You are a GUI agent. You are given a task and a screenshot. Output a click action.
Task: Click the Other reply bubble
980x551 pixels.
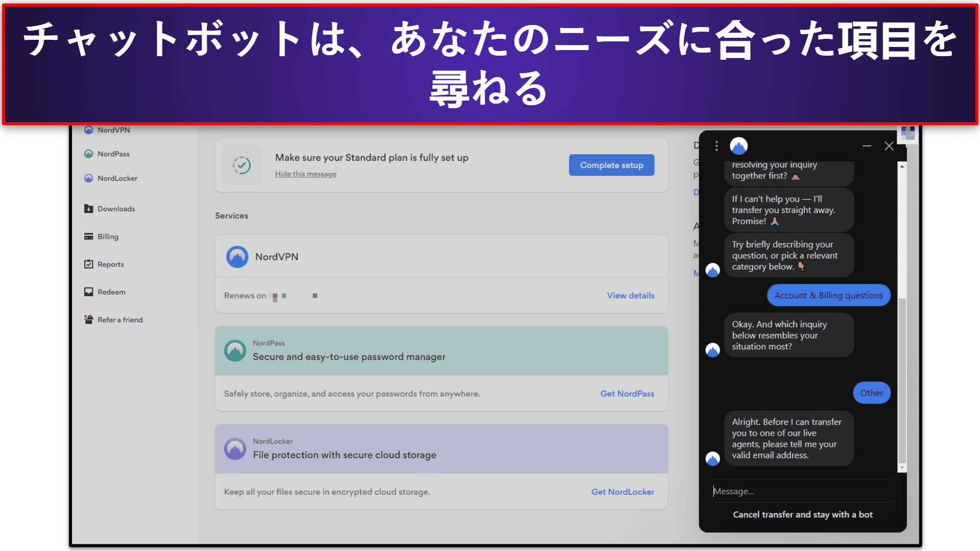pyautogui.click(x=871, y=393)
